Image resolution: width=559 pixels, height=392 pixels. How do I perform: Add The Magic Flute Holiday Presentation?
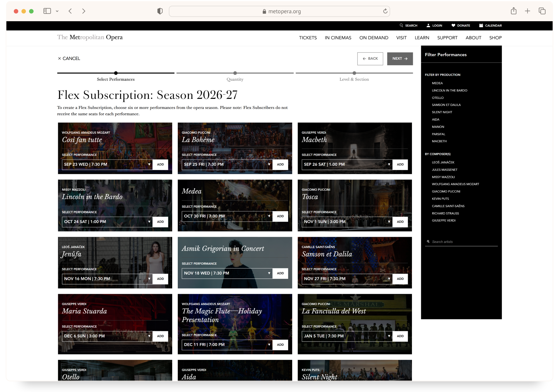[x=280, y=345]
